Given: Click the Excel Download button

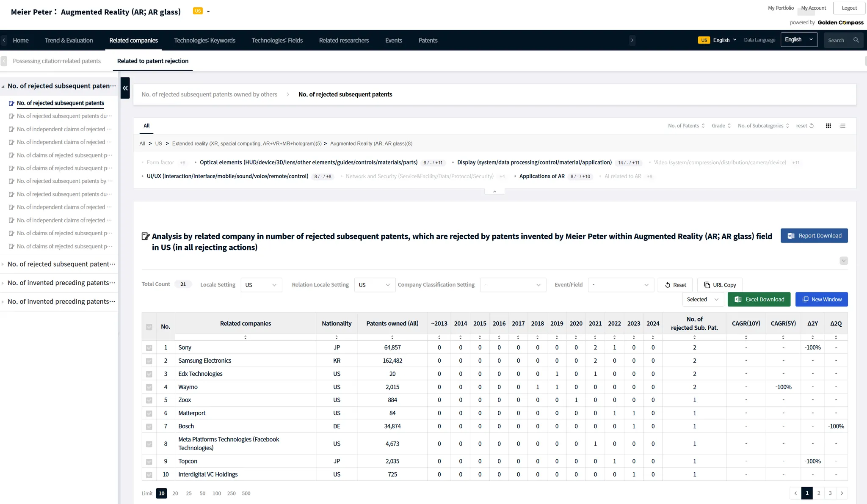Looking at the screenshot, I should (x=759, y=299).
